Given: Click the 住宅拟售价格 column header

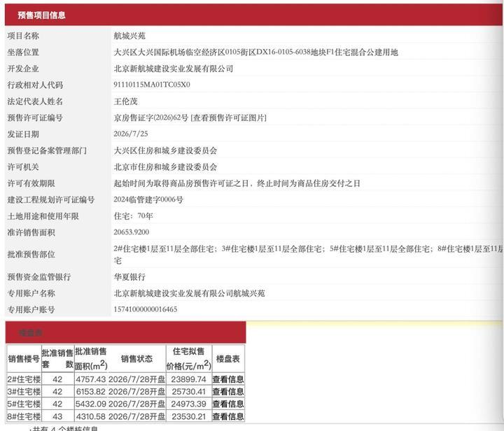Looking at the screenshot, I should pyautogui.click(x=189, y=359).
